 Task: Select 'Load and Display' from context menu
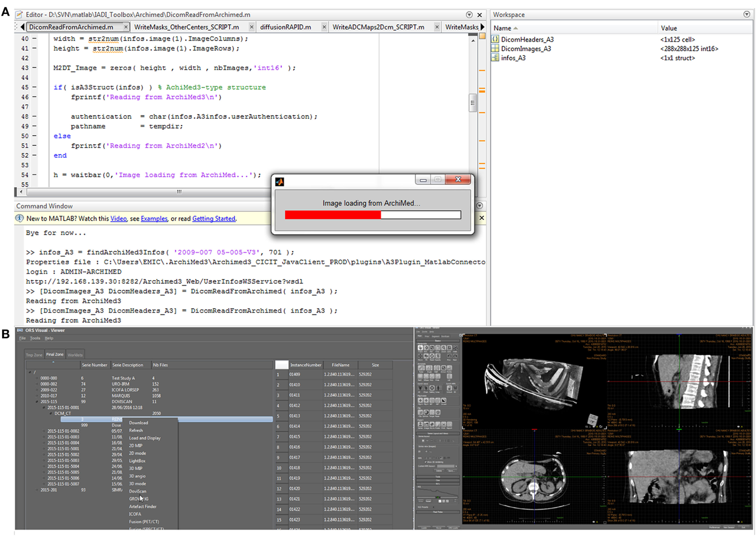(145, 438)
